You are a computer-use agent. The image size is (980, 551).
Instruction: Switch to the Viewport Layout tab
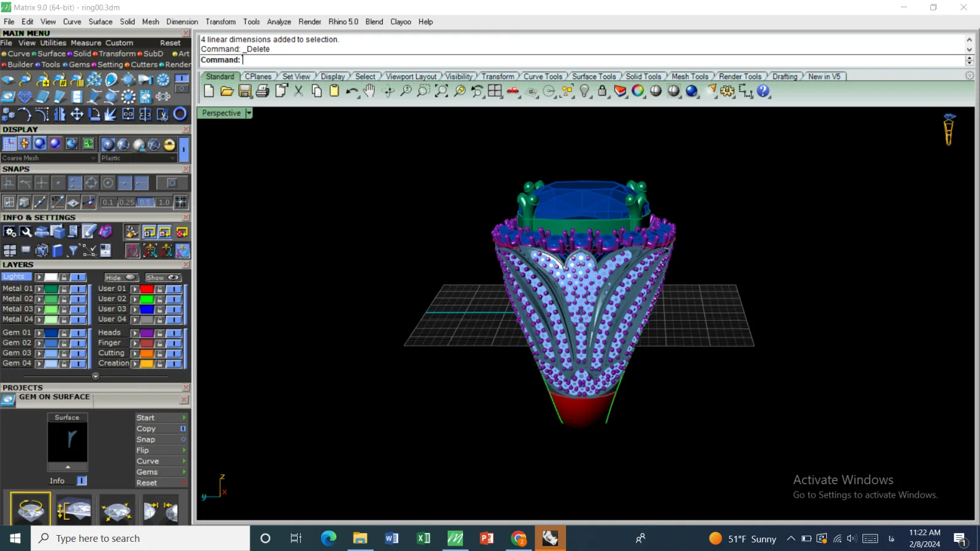(411, 77)
